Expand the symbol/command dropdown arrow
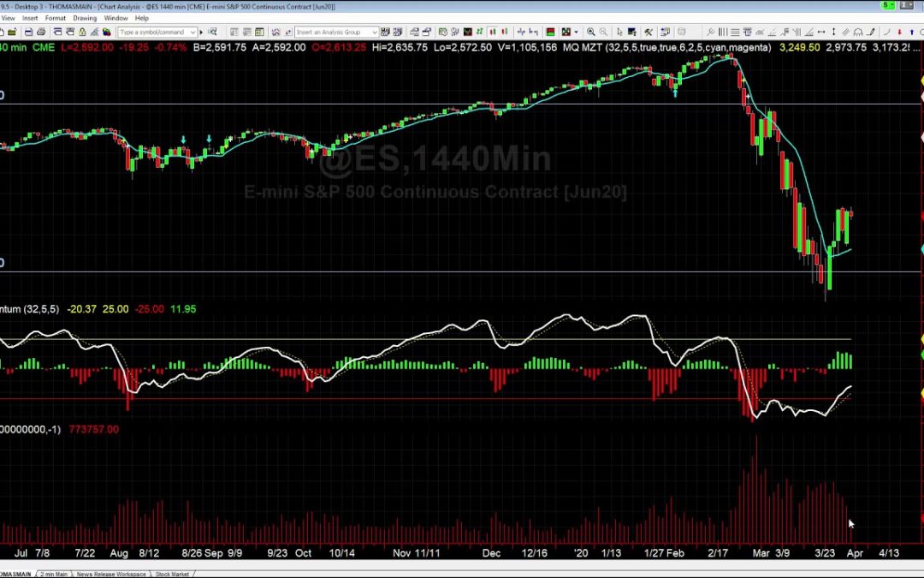Screen dimensions: 924x578 (192, 32)
